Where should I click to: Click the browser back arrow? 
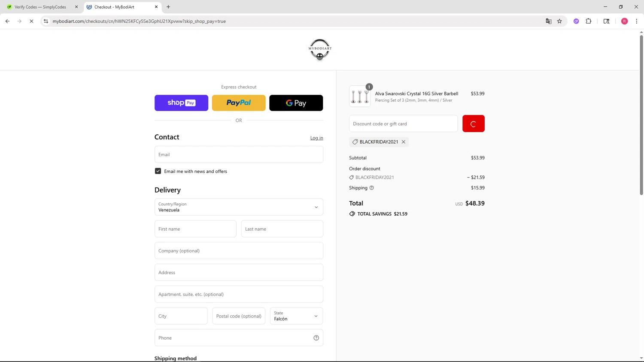(7, 21)
